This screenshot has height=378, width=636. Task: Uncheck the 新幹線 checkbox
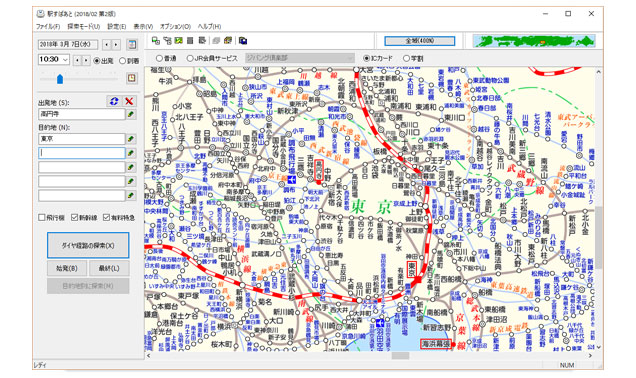74,217
